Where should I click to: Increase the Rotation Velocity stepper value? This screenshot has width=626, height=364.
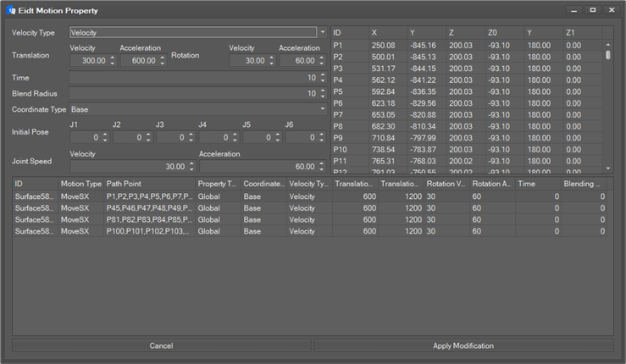point(271,58)
